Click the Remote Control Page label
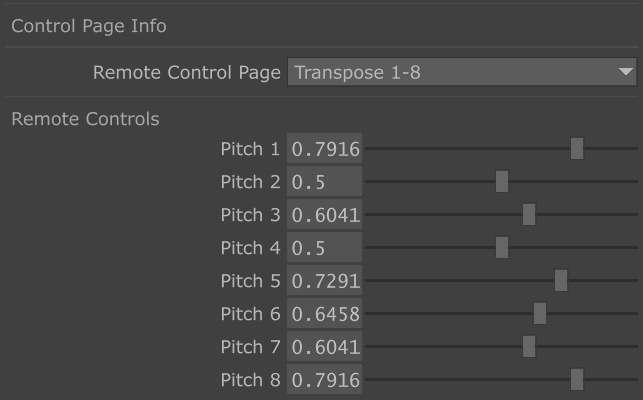This screenshot has height=400, width=643. [186, 73]
